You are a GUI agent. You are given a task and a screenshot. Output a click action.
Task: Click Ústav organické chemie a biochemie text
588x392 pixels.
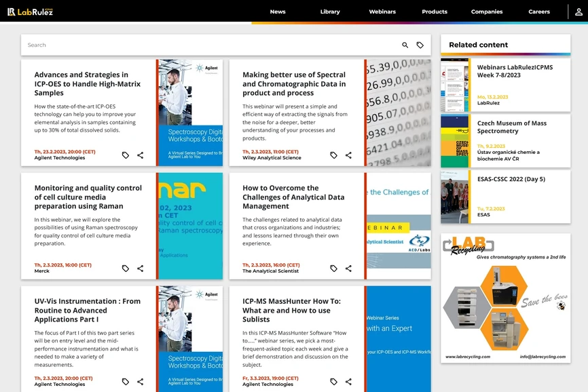pos(508,155)
